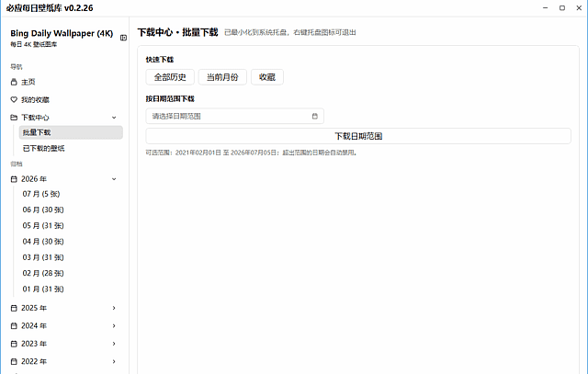Open the 02 月 (28 张) archive
588x374 pixels.
click(71, 274)
